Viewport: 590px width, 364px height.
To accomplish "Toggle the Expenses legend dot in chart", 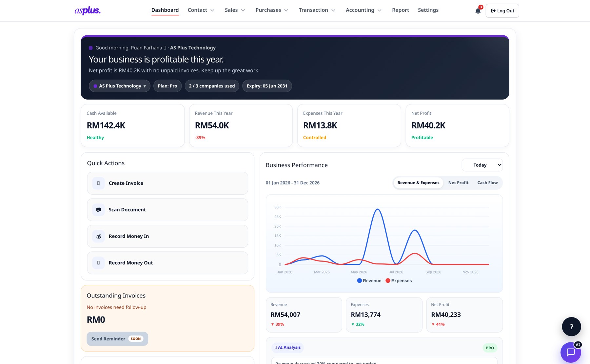I will [x=388, y=280].
